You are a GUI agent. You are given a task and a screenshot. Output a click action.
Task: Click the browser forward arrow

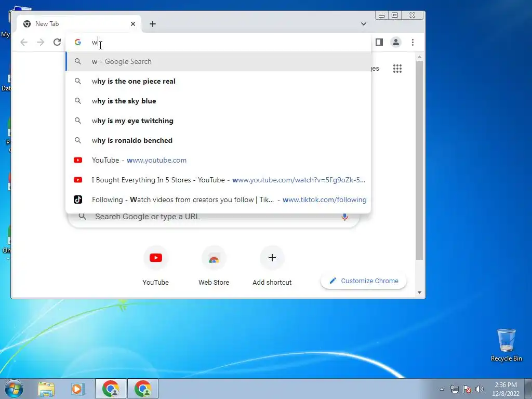tap(41, 42)
